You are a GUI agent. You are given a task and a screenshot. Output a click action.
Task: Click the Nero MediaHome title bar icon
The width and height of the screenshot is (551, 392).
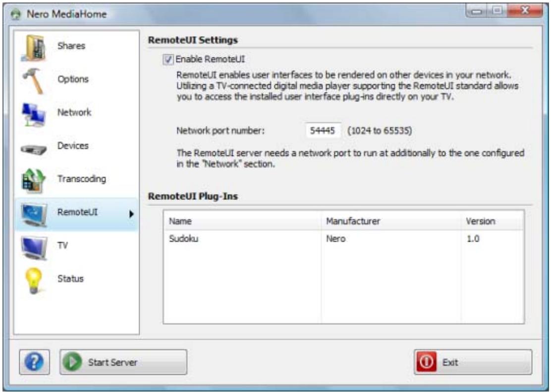[x=16, y=14]
